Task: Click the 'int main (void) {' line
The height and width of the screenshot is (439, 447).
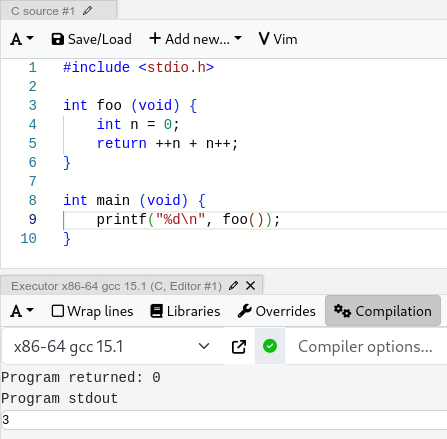Action: coord(134,201)
